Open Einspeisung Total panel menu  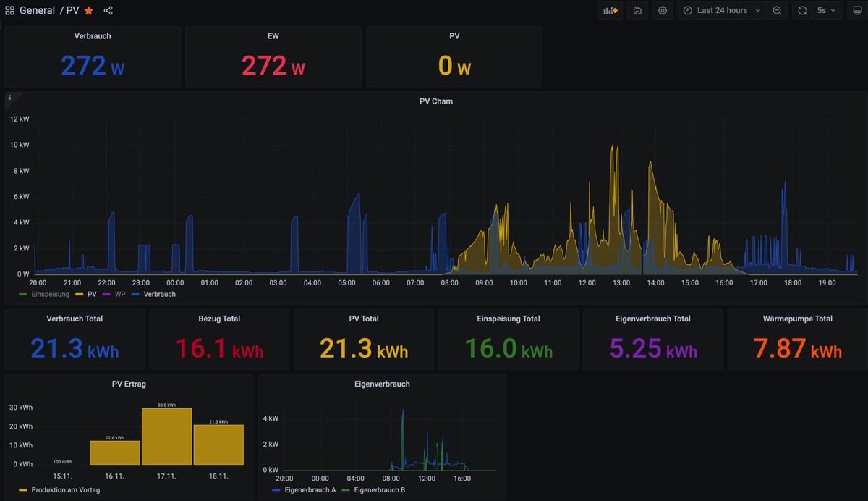point(509,319)
